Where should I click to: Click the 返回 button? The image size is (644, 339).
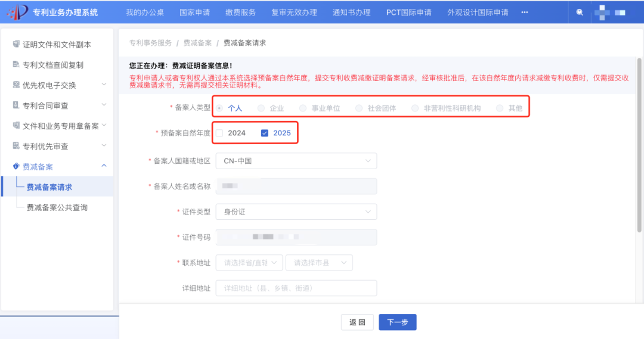coord(357,322)
